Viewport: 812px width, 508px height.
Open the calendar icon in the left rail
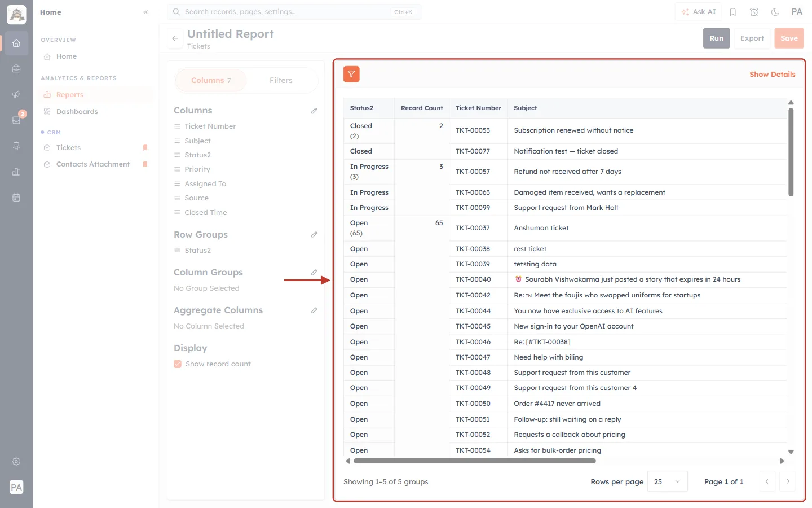(16, 198)
